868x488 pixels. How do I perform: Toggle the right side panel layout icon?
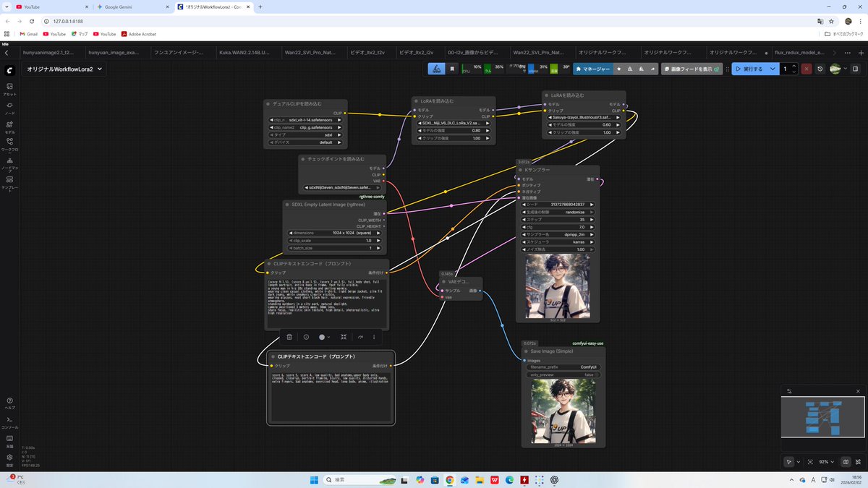855,69
